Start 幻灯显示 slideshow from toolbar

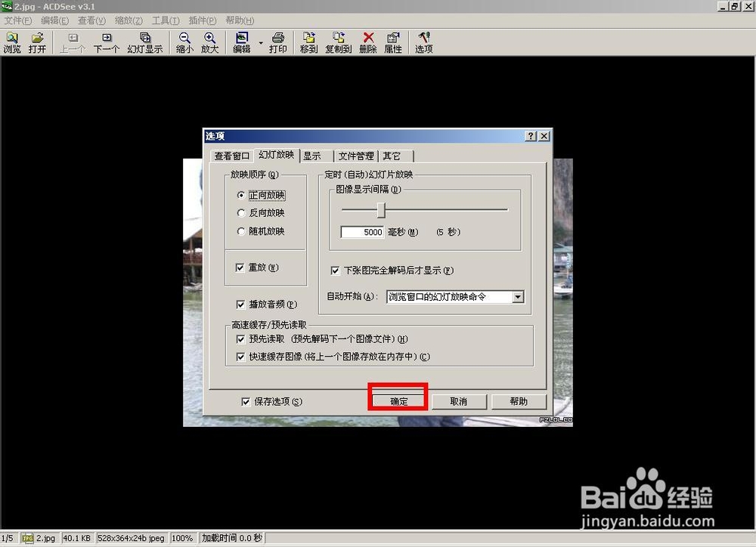click(145, 43)
